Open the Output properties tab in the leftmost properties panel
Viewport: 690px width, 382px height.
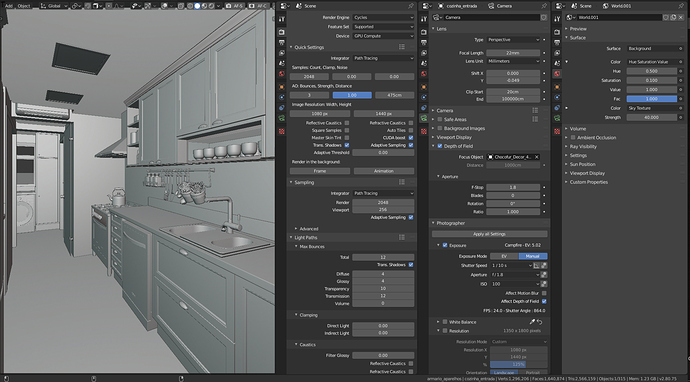(x=282, y=43)
